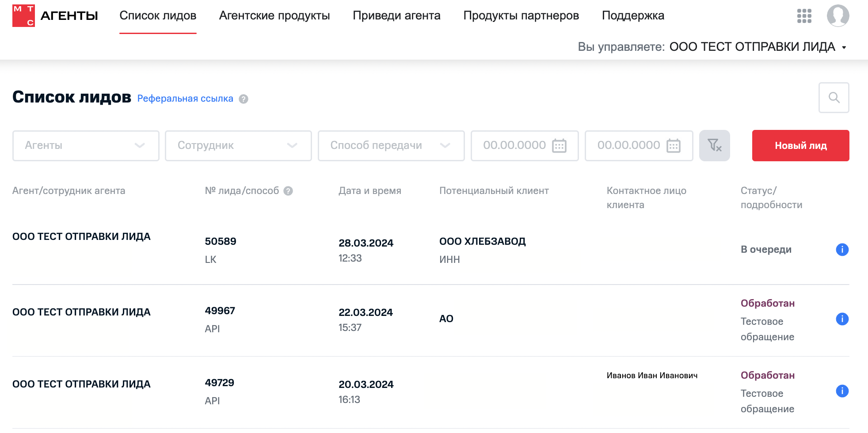Open Продукты партнеров tab
Image resolution: width=868 pixels, height=433 pixels.
pyautogui.click(x=521, y=15)
